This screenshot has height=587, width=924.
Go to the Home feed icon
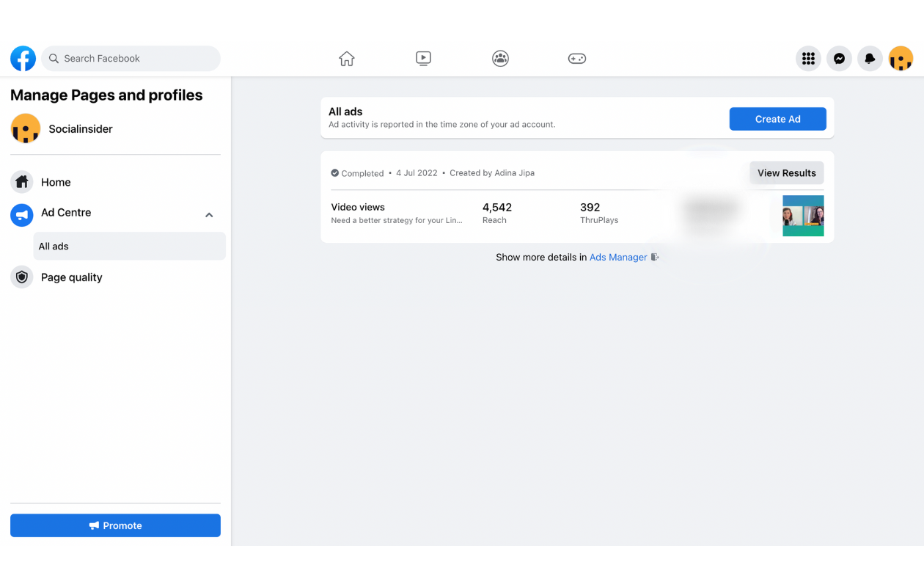pos(347,59)
